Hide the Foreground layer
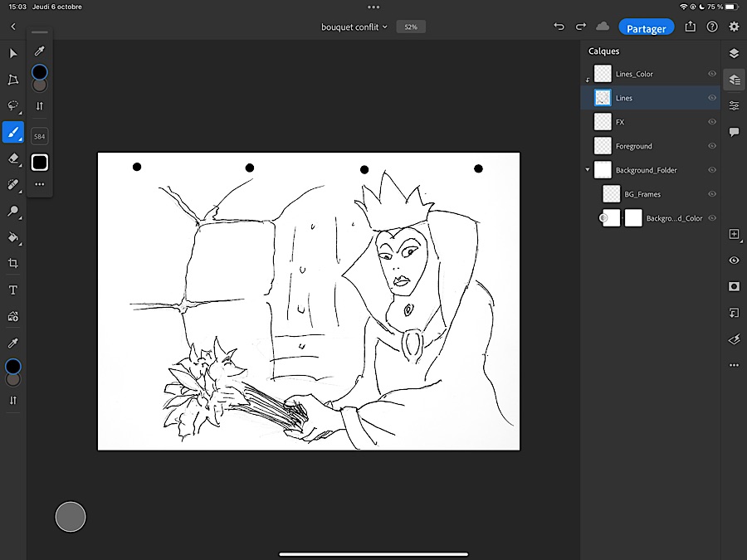The width and height of the screenshot is (747, 560). [x=712, y=146]
